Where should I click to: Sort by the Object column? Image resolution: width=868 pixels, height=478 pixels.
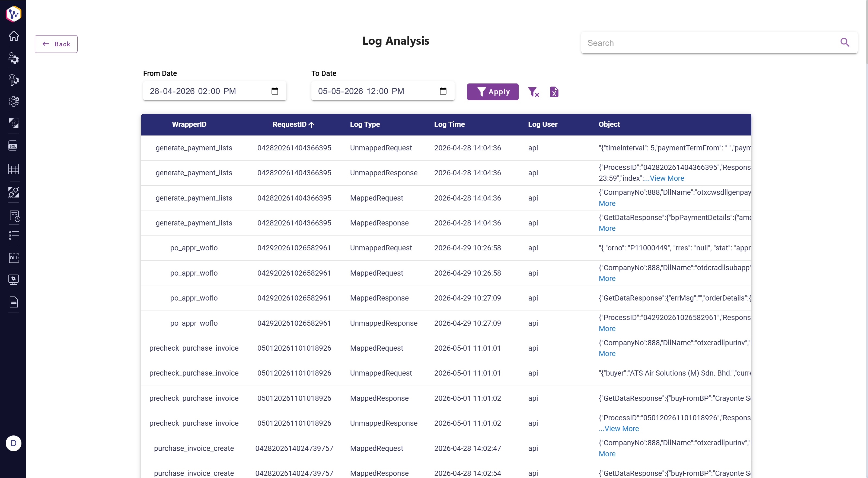click(609, 124)
